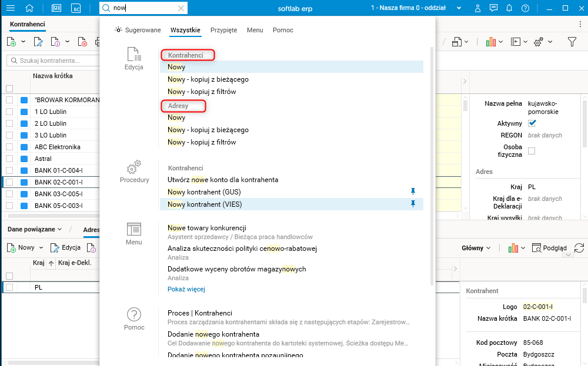Tick the checkbox for BROWAR KORMORAN row
The image size is (588, 366).
pyautogui.click(x=9, y=100)
